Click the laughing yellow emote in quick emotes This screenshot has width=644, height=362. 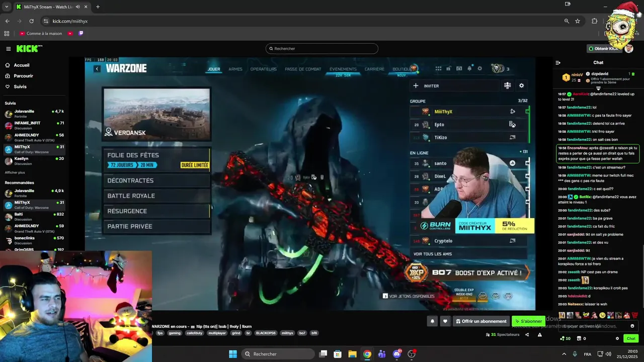(x=602, y=315)
